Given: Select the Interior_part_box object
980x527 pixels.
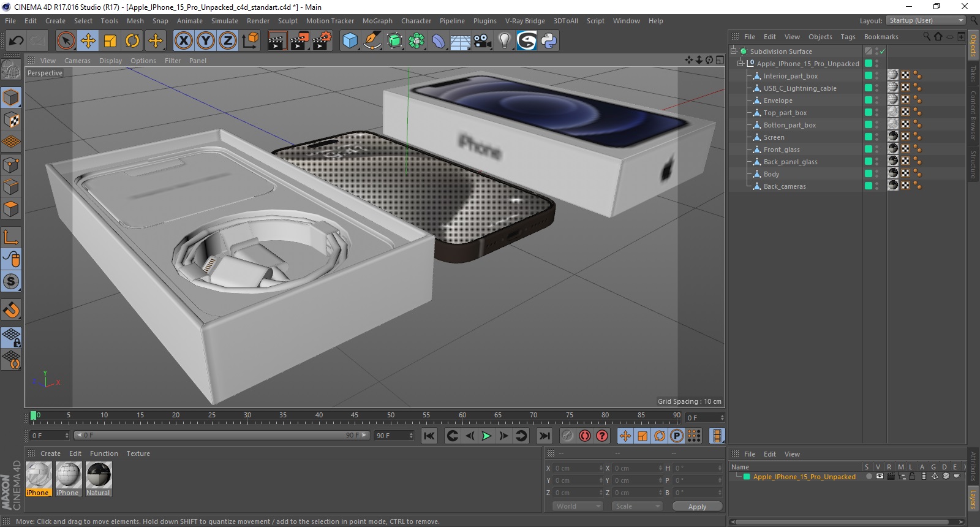Looking at the screenshot, I should click(791, 76).
